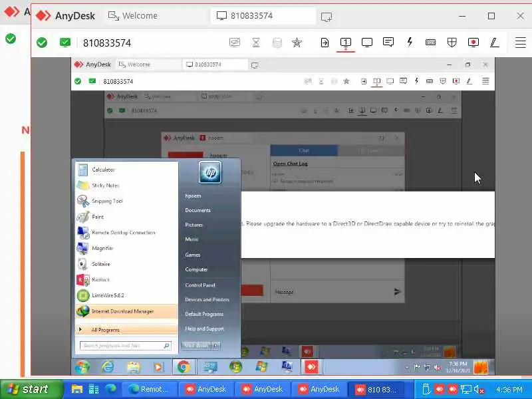The height and width of the screenshot is (399, 532).
Task: Click star icon in nested AnyDesk toolbar
Action: coord(346,81)
